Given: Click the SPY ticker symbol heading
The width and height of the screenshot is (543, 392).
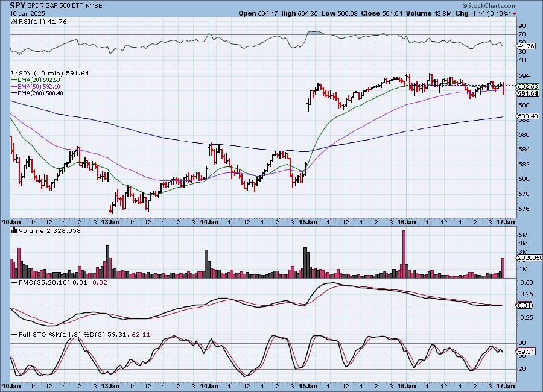Looking at the screenshot, I should 17,5.
